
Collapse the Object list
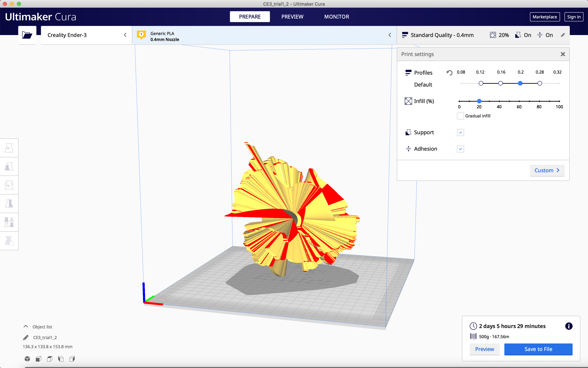coord(26,326)
